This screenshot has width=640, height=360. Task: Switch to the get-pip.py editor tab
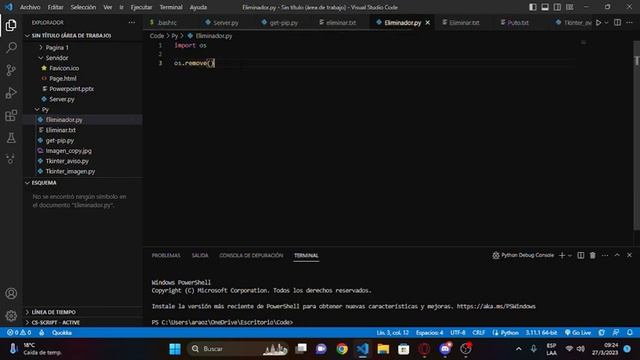pos(280,23)
